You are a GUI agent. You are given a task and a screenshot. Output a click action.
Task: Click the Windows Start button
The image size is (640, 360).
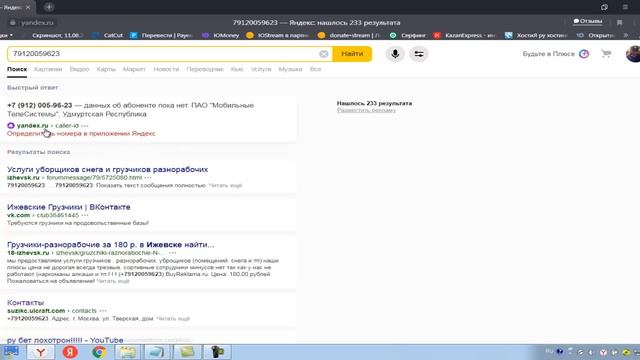pos(11,352)
